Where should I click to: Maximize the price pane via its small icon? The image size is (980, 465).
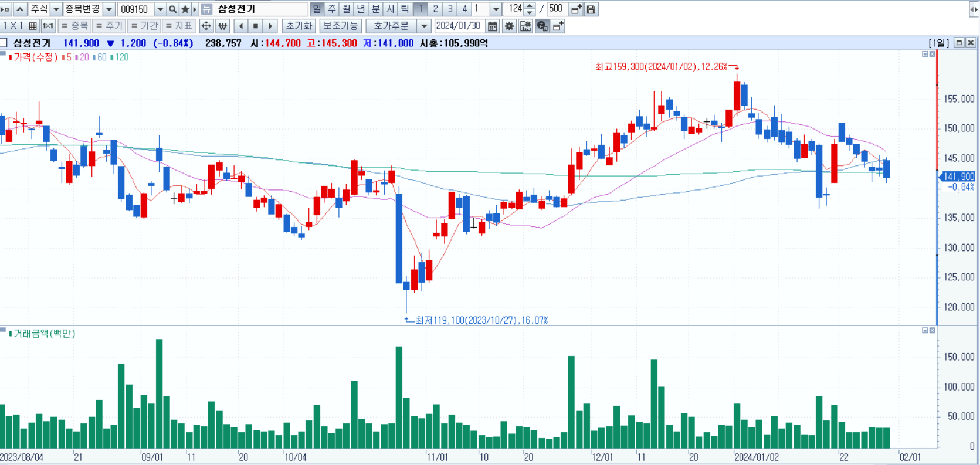pos(925,54)
